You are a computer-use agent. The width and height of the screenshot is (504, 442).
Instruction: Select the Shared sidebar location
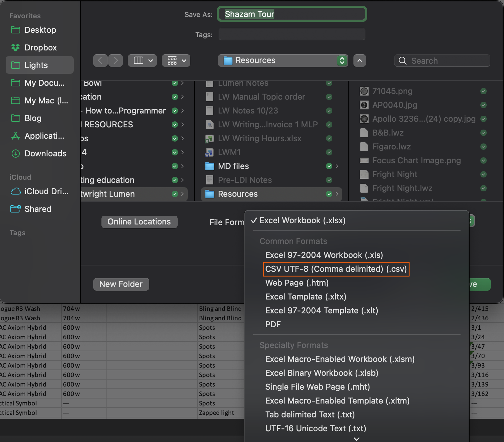[38, 209]
